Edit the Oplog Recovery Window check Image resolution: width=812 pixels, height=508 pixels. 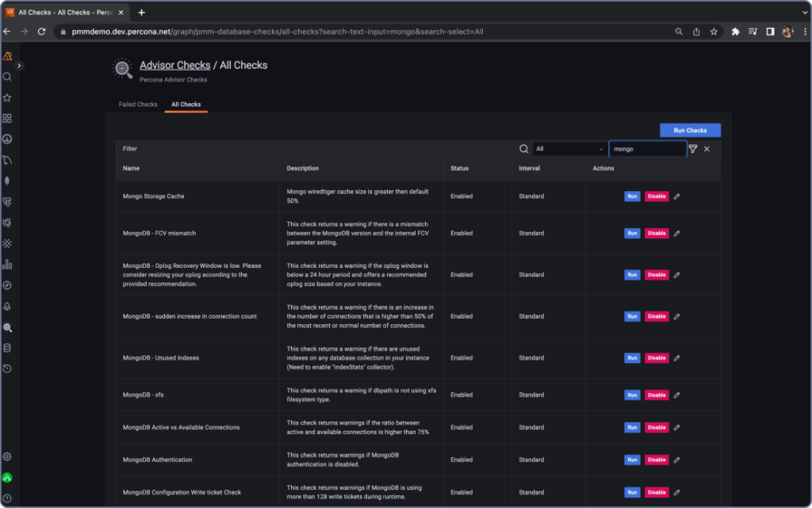click(677, 275)
